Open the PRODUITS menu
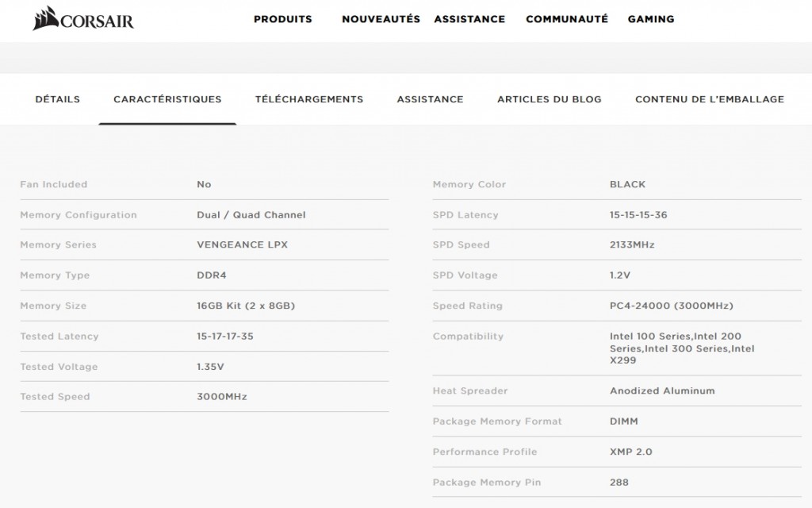Image resolution: width=812 pixels, height=508 pixels. pos(283,19)
